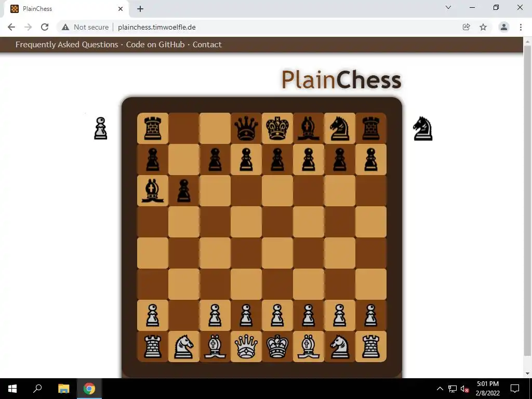
Task: Select the black pawn on c7
Action: click(x=215, y=159)
